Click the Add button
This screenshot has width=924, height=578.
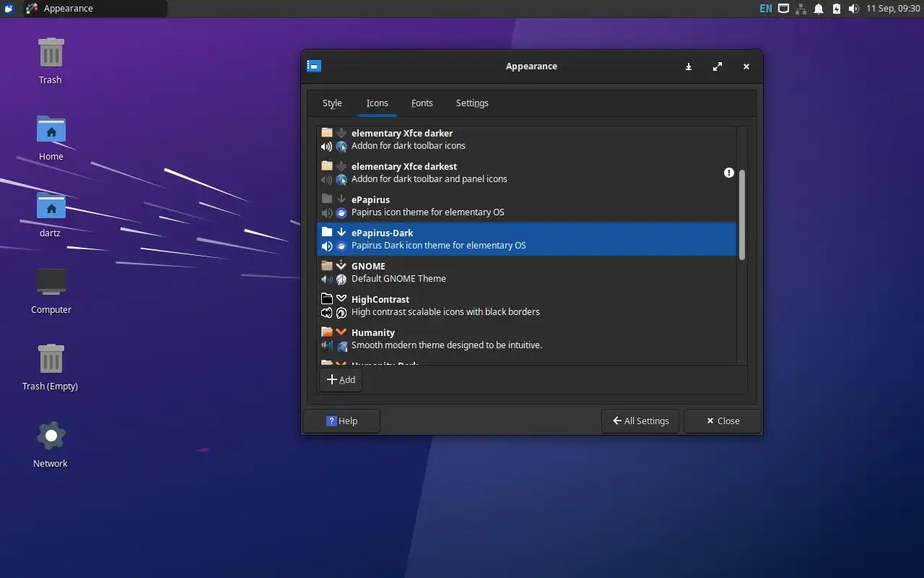(x=341, y=379)
